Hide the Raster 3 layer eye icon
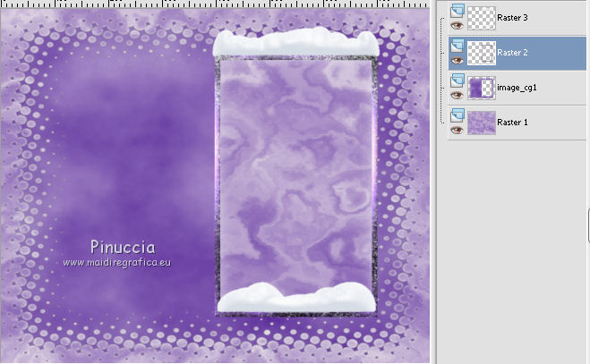 (x=457, y=26)
